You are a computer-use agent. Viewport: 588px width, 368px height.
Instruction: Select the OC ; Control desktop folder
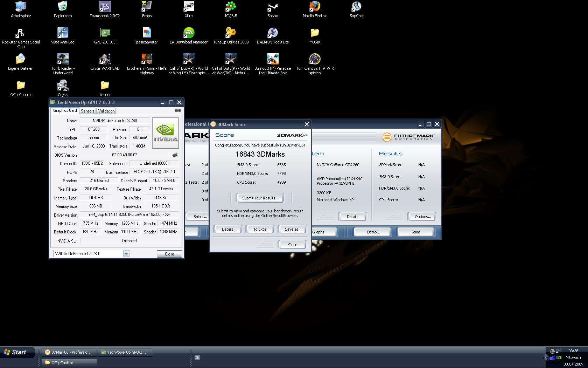coord(21,88)
